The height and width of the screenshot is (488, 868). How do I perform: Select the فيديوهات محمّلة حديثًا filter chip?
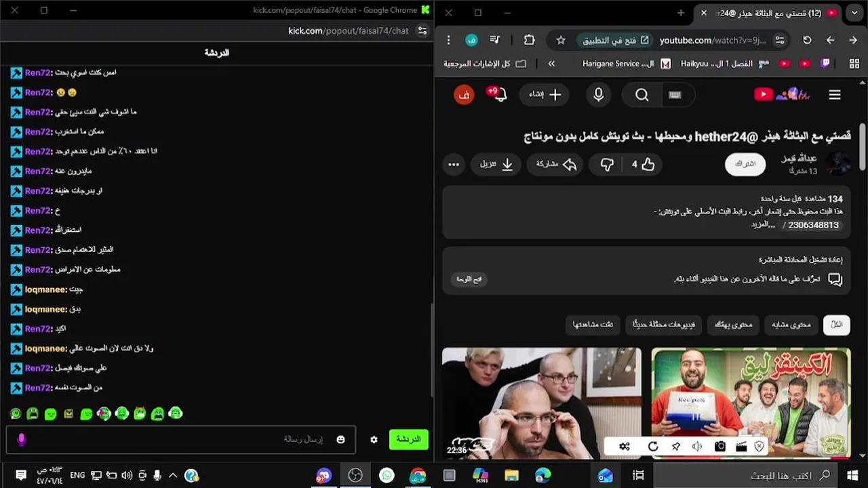point(664,325)
